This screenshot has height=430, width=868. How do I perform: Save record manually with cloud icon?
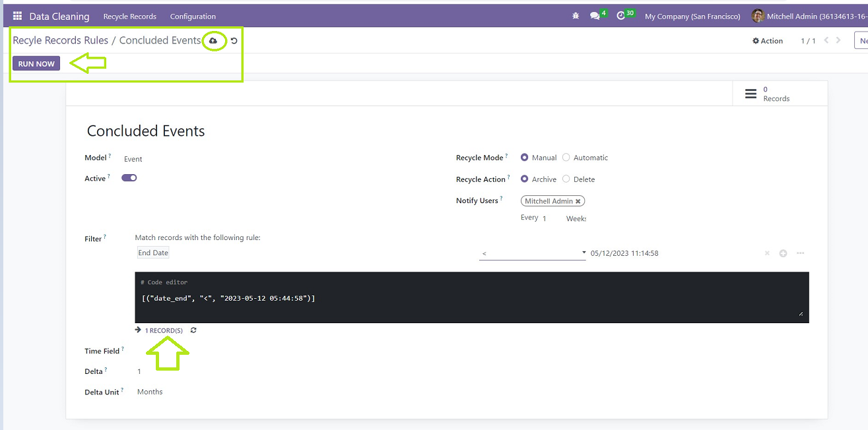[x=213, y=41]
